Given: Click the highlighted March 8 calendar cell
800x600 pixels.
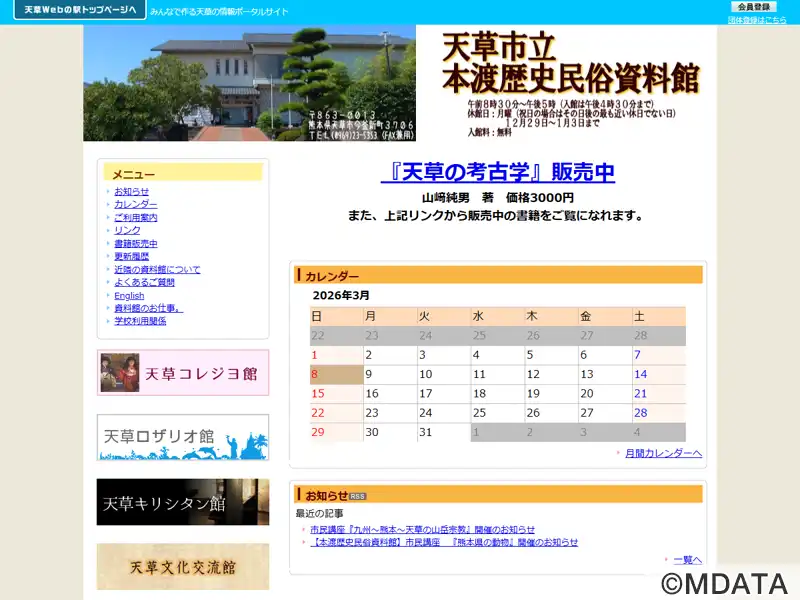Looking at the screenshot, I should (x=336, y=375).
